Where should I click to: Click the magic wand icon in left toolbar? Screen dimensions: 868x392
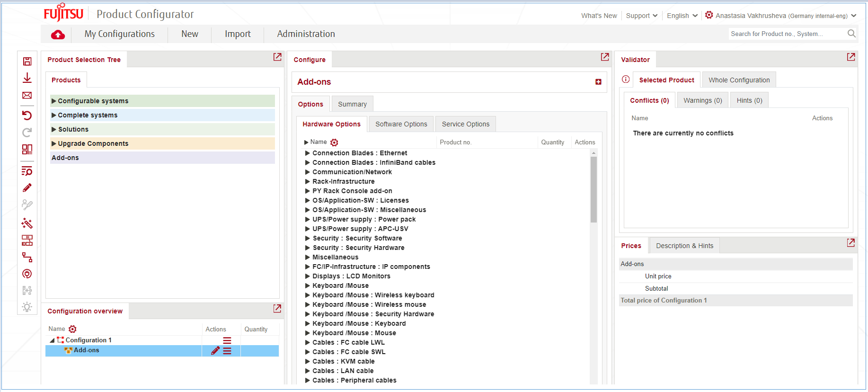point(27,223)
